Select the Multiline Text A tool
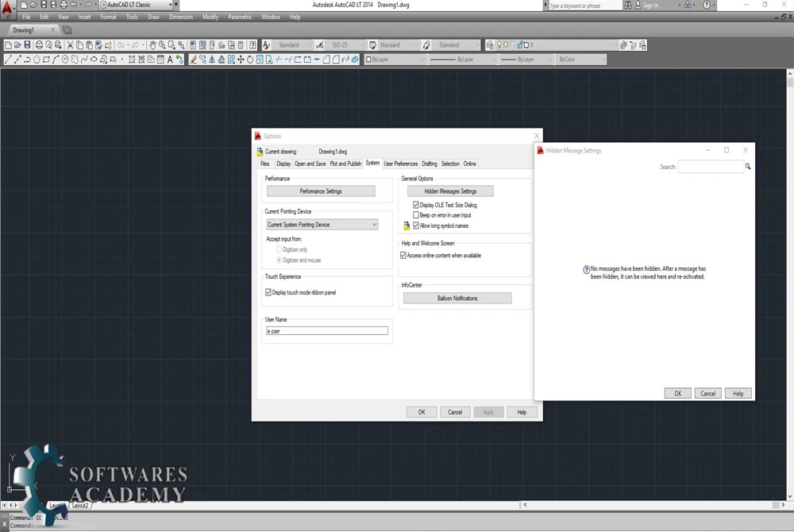The image size is (794, 532). click(170, 60)
